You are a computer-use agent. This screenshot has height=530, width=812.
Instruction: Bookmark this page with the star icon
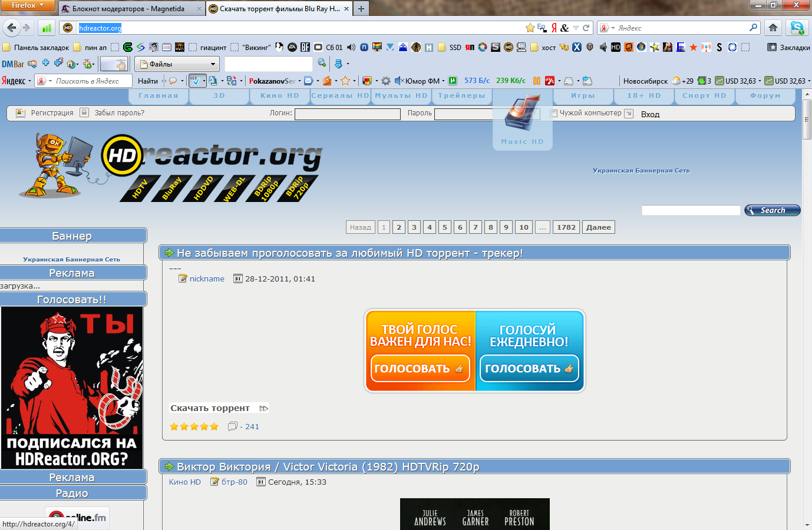tap(530, 28)
